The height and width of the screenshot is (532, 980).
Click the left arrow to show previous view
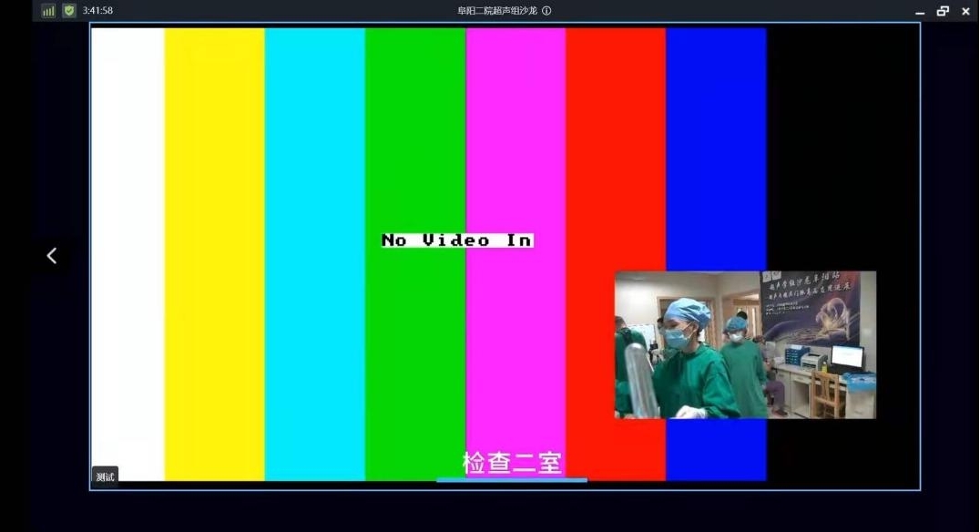pos(52,256)
